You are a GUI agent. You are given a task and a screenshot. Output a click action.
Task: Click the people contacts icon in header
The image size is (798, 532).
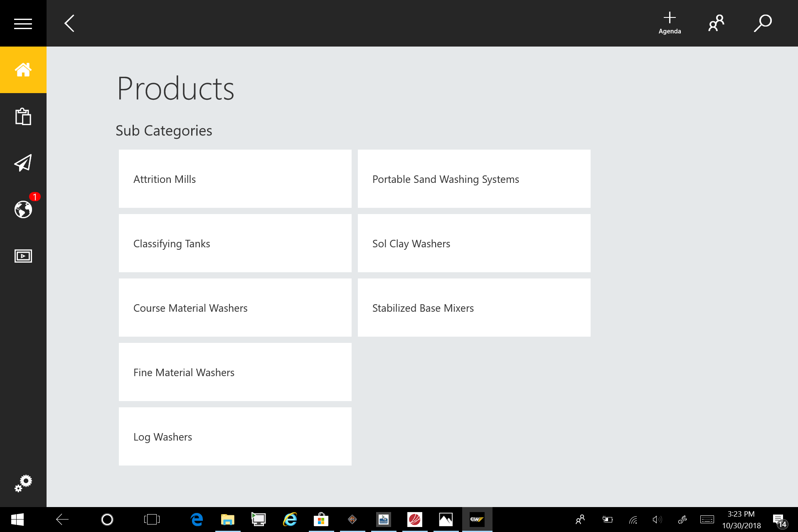click(x=716, y=23)
